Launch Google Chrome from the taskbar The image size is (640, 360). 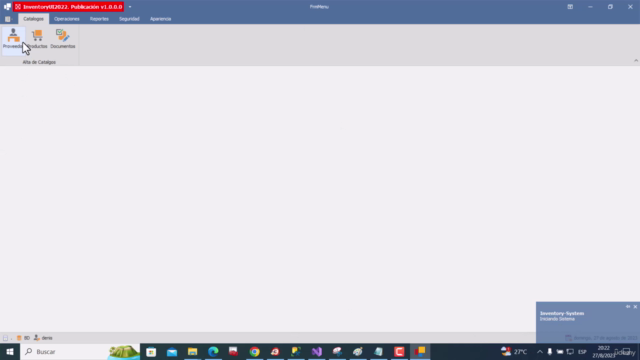(254, 351)
